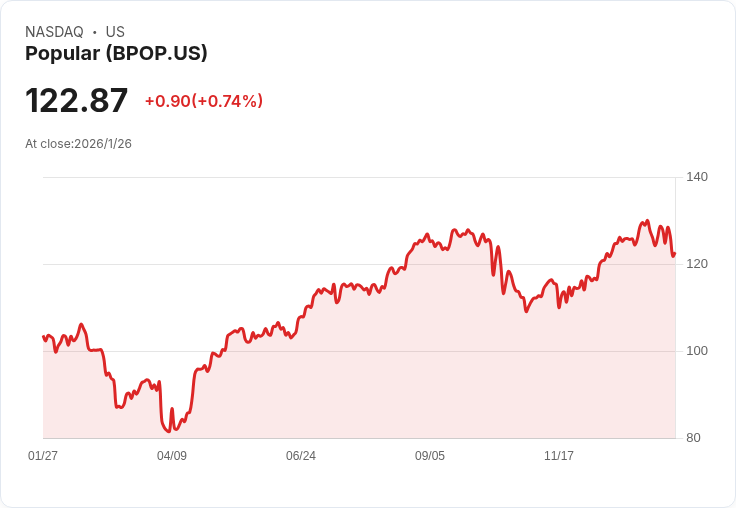Click the NASDAQ exchange label
The width and height of the screenshot is (736, 508).
coord(54,32)
